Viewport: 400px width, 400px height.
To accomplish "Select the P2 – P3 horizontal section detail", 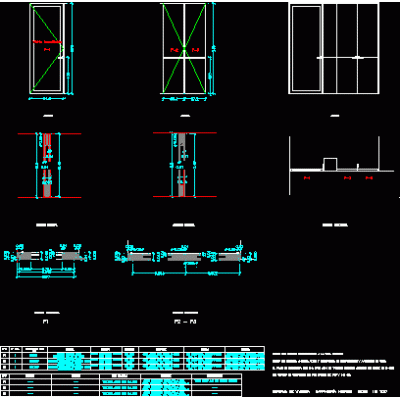I will [185, 258].
